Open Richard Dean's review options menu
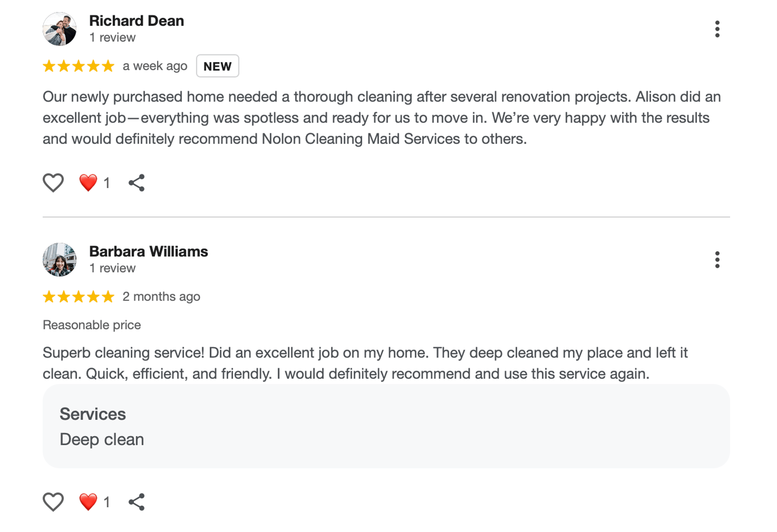 tap(717, 29)
